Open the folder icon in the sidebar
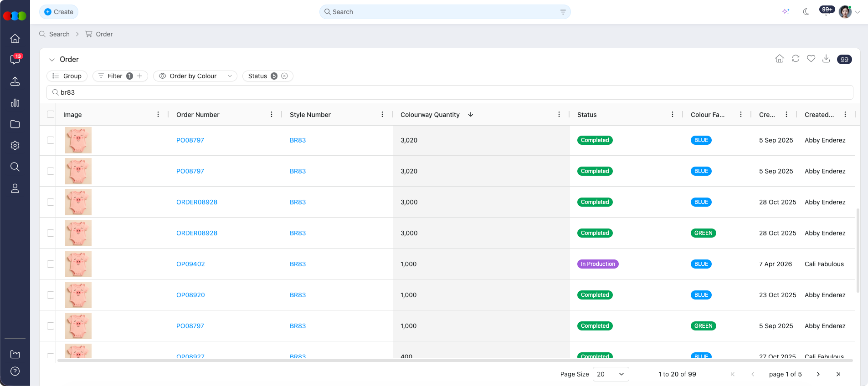The height and width of the screenshot is (386, 868). tap(15, 124)
